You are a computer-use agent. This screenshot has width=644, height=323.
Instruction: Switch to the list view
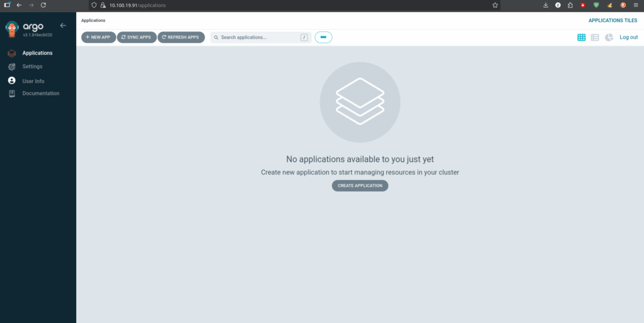click(595, 37)
